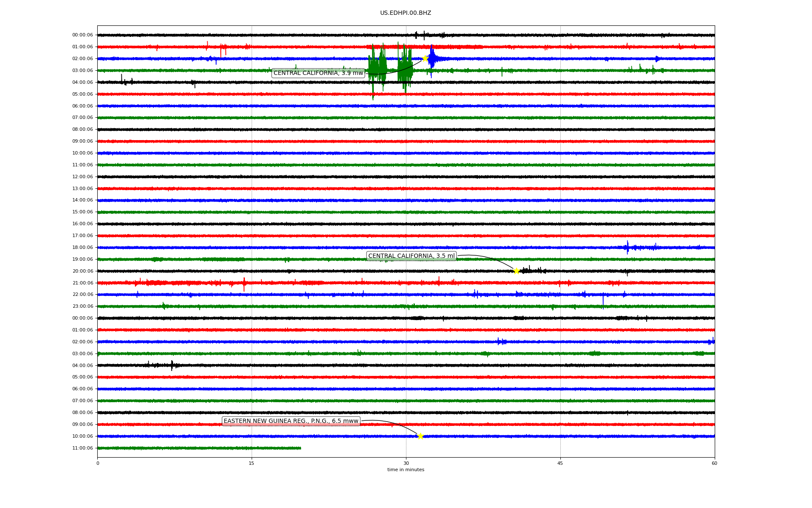Click the 30 tick label on x-axis
This screenshot has height=508, width=812.
(x=406, y=464)
